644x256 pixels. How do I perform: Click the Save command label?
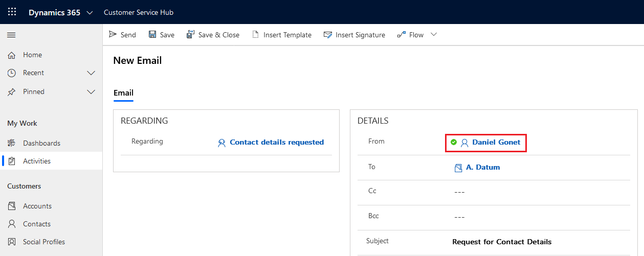pyautogui.click(x=167, y=35)
